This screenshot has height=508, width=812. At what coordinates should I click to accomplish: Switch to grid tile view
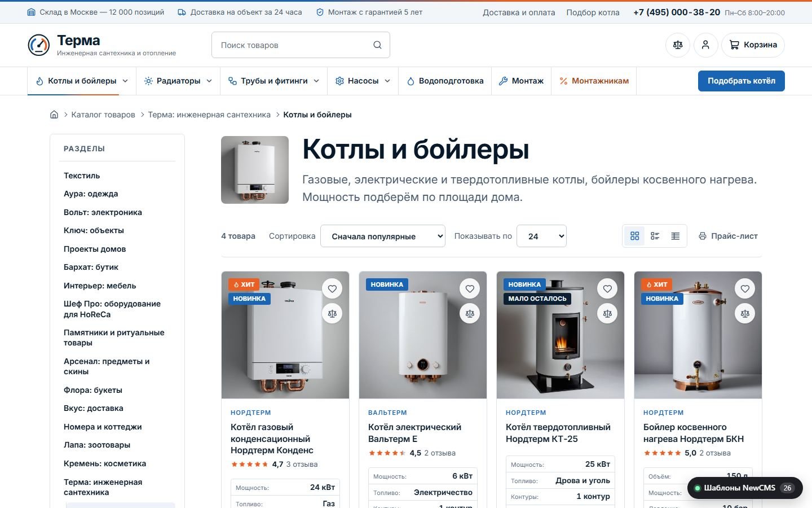634,236
